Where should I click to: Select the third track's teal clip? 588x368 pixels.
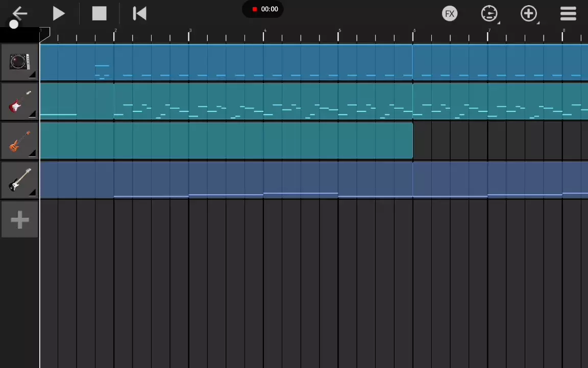[226, 141]
